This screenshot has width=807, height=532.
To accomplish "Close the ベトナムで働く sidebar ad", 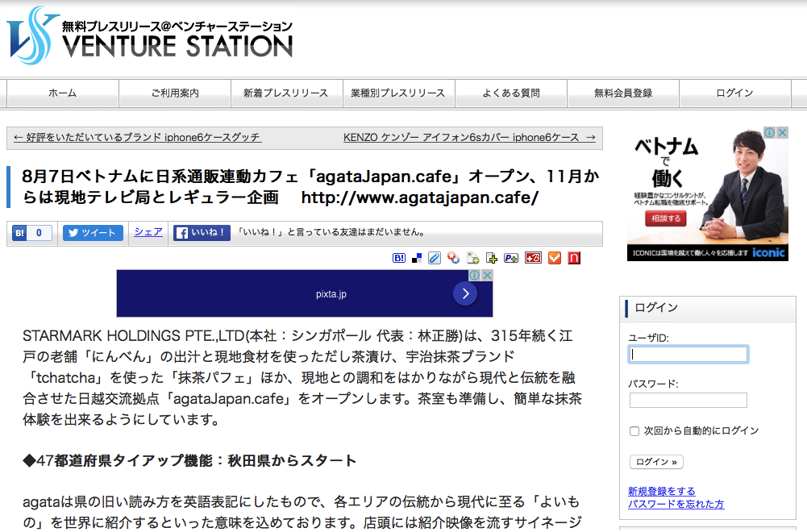I will (782, 133).
